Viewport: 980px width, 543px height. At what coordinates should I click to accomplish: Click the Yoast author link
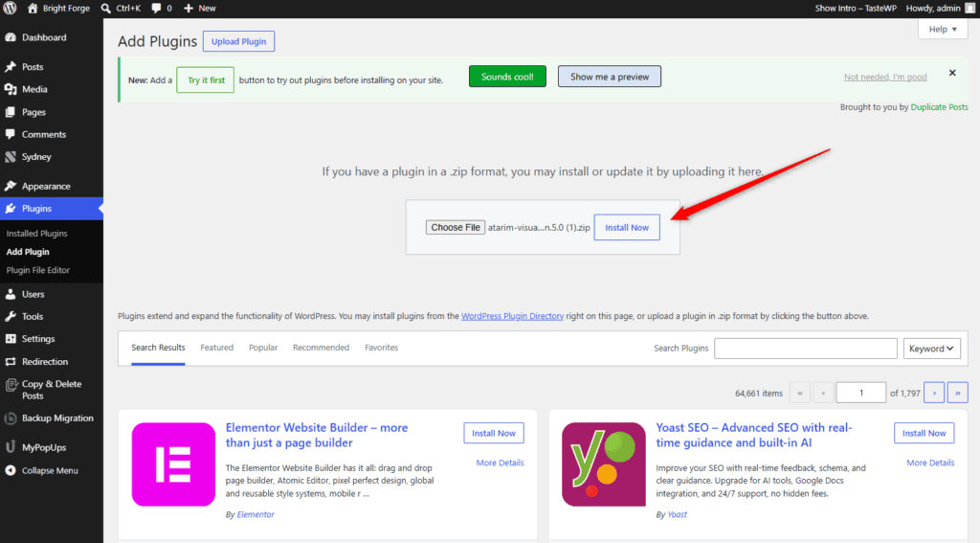click(x=677, y=514)
